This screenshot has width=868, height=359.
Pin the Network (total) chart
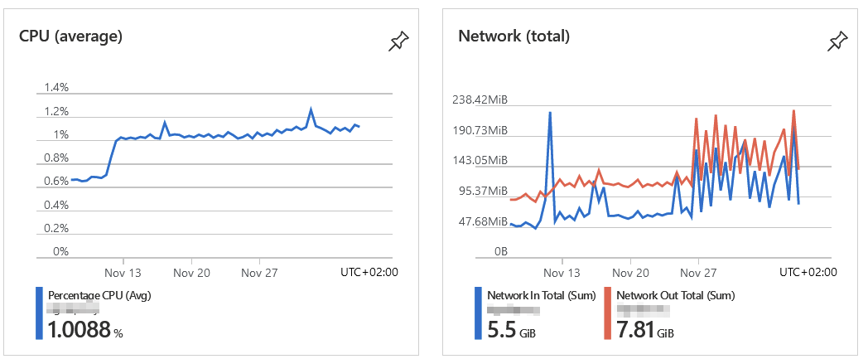click(x=837, y=41)
